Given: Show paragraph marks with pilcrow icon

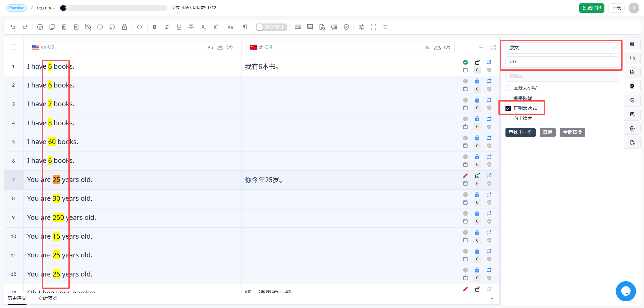Looking at the screenshot, I should (x=245, y=27).
